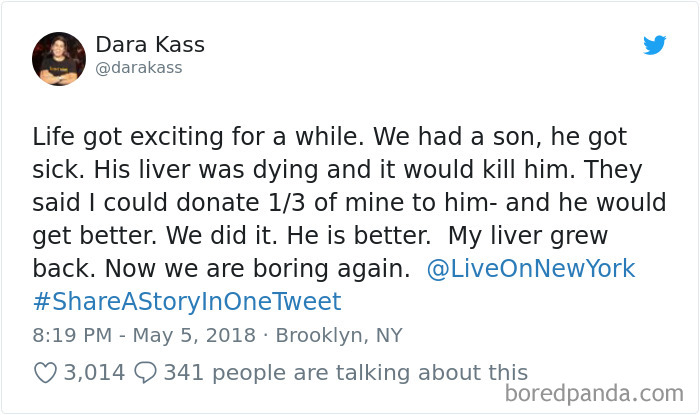Open Dara Kass's profile picture
This screenshot has height=415, width=700.
59,57
